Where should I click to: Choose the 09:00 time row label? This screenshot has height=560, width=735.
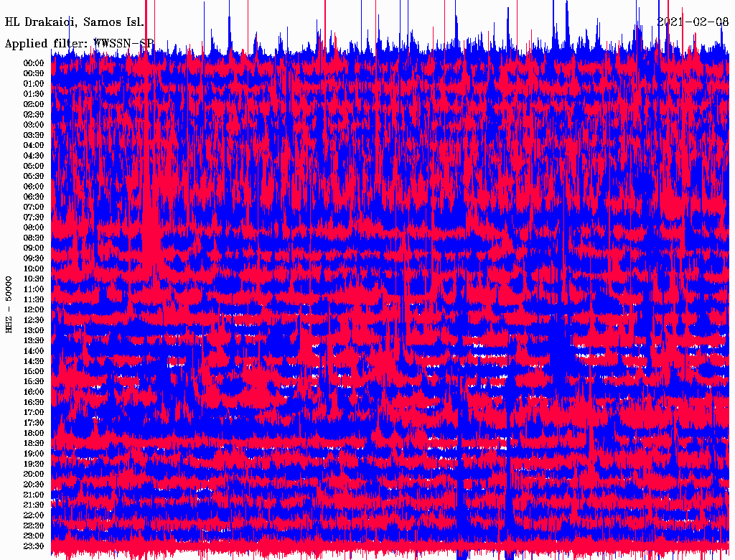[34, 248]
